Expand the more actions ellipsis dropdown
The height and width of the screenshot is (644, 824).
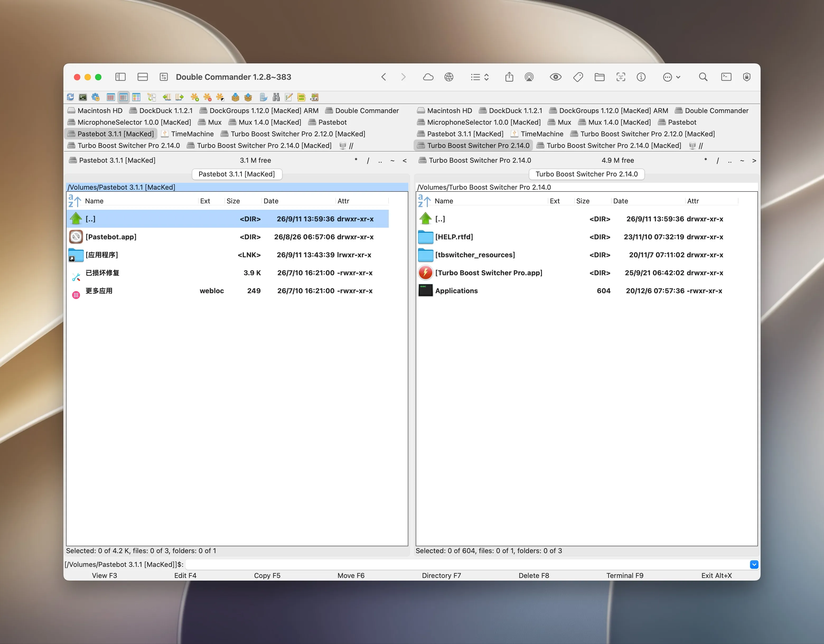pos(672,77)
